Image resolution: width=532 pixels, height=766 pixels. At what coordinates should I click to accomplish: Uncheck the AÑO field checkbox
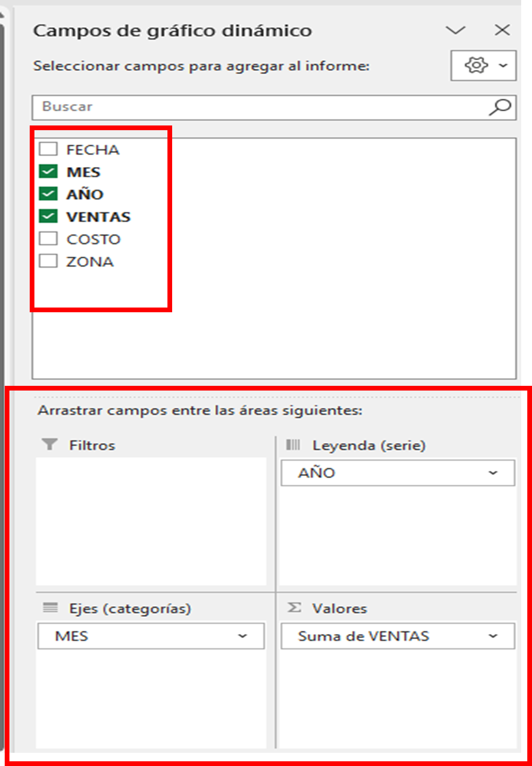coord(48,194)
